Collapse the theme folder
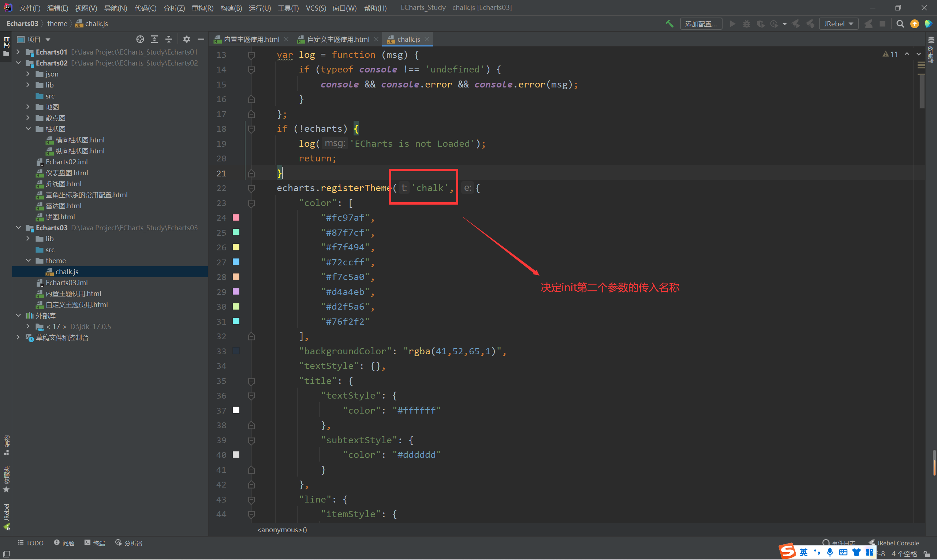 (28, 260)
